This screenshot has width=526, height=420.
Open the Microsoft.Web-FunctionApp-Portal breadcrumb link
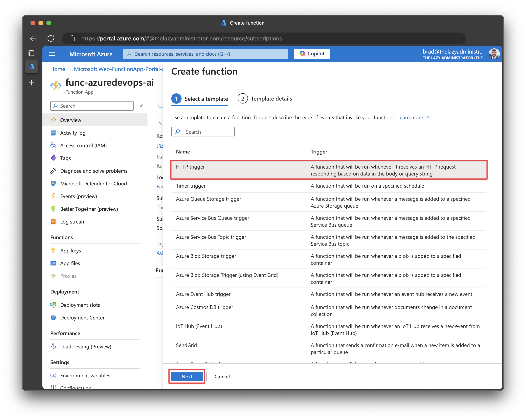119,69
